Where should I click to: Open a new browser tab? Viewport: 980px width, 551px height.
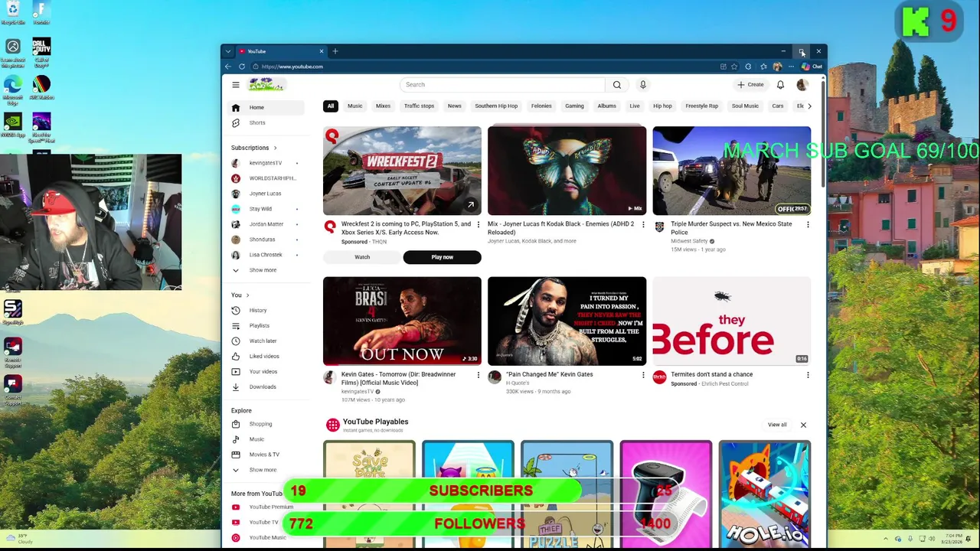335,51
